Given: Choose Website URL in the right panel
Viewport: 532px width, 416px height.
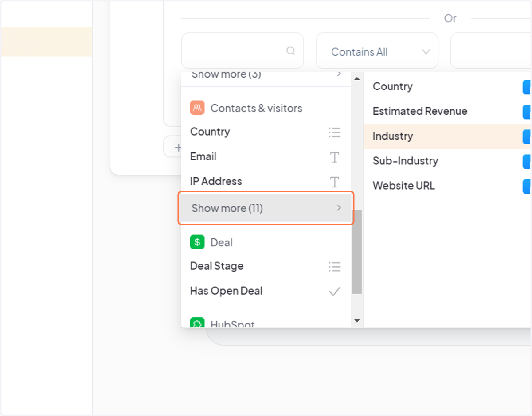Looking at the screenshot, I should click(x=447, y=186).
